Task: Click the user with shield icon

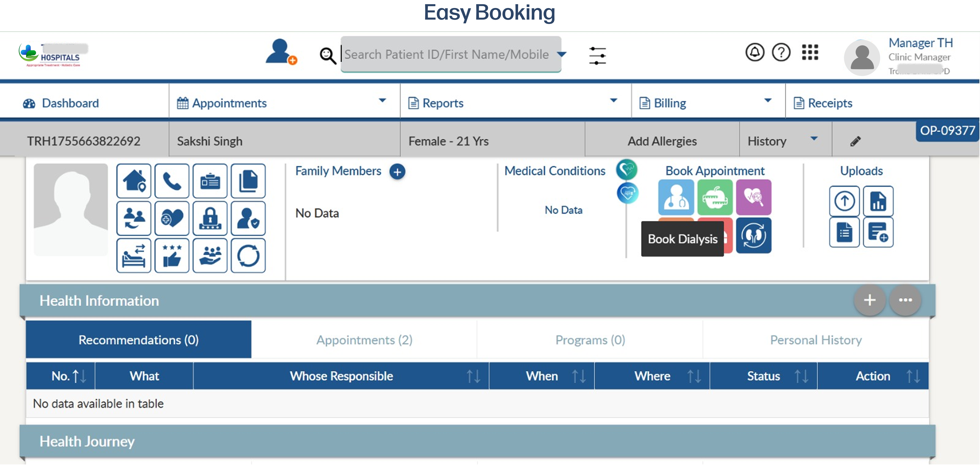Action: pyautogui.click(x=248, y=218)
